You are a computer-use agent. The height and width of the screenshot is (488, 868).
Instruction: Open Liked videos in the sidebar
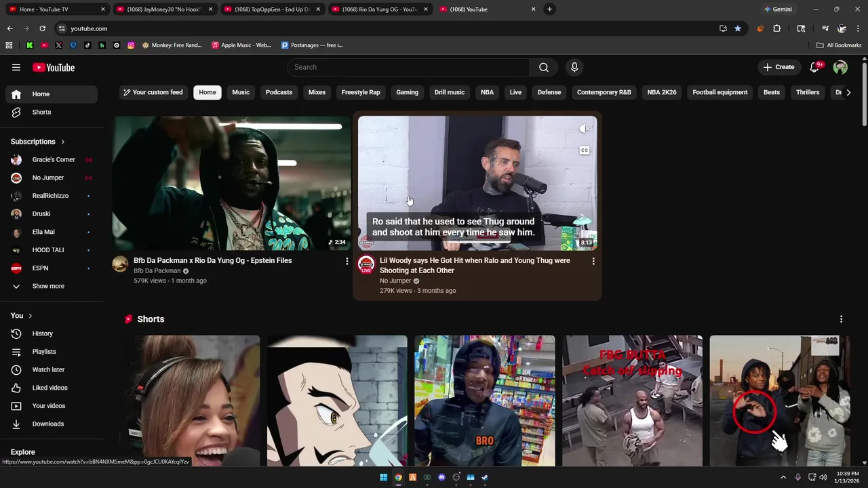pos(52,388)
